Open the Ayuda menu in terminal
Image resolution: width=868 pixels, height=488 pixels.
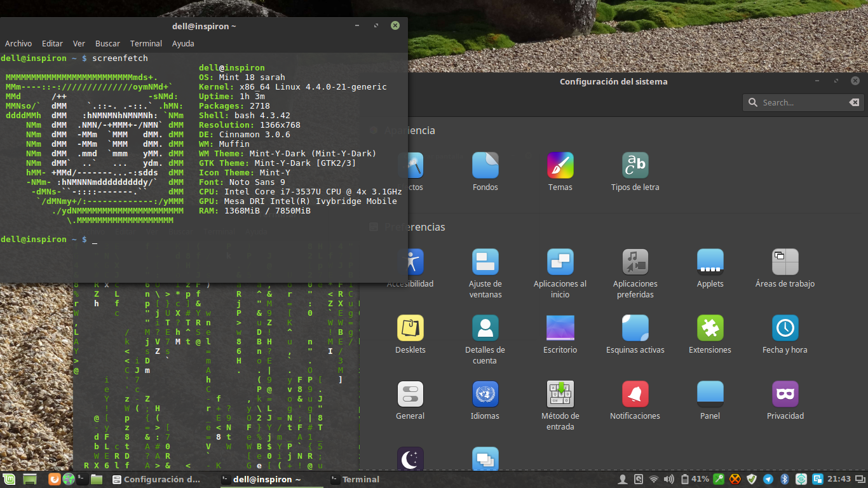183,44
